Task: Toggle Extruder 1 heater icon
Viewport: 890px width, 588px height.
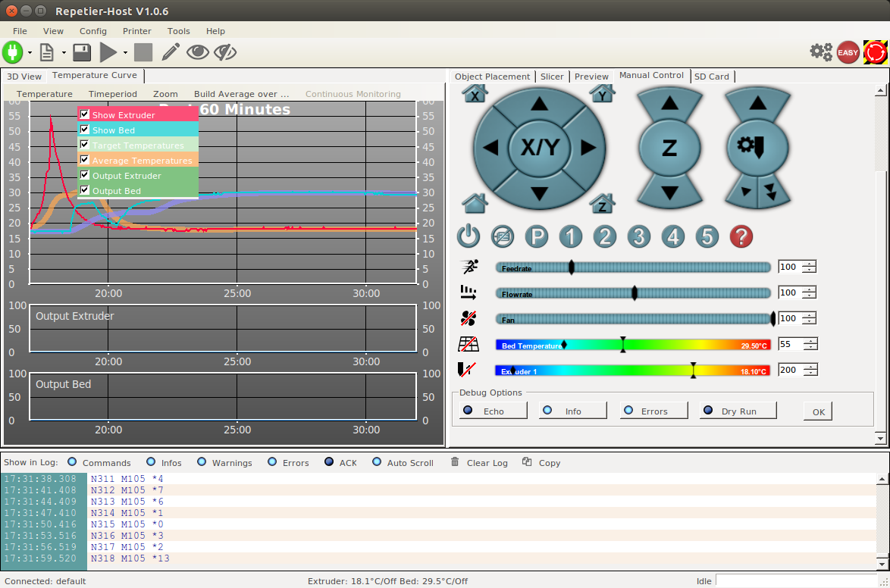Action: [466, 370]
